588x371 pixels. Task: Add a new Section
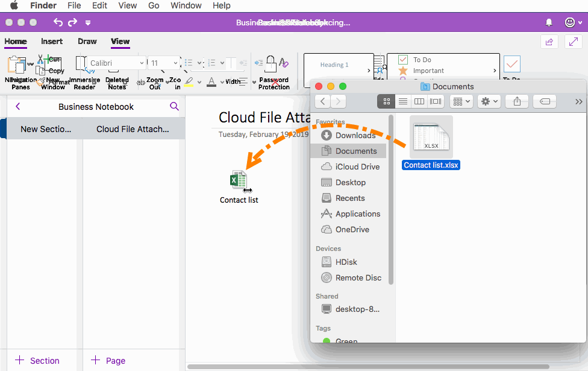37,361
